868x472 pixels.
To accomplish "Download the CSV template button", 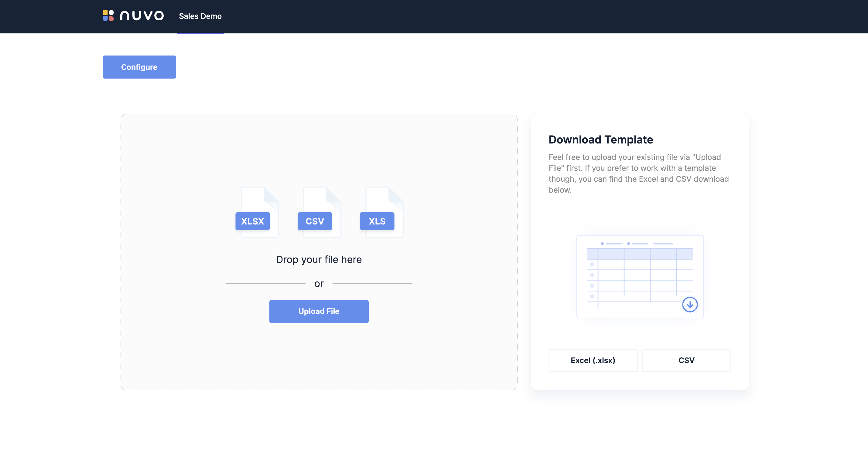I will coord(686,360).
